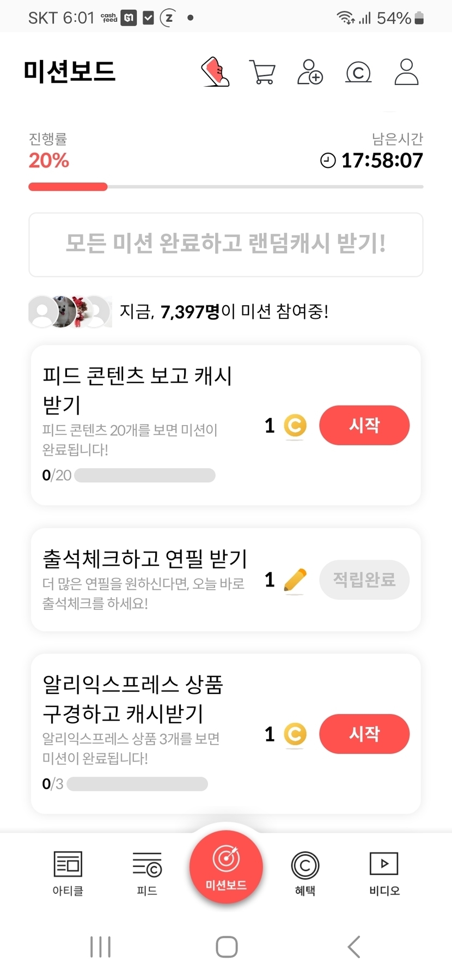
Task: Start the 피드 콘텐츠 보고 캐시 받기 mission
Action: [x=364, y=426]
